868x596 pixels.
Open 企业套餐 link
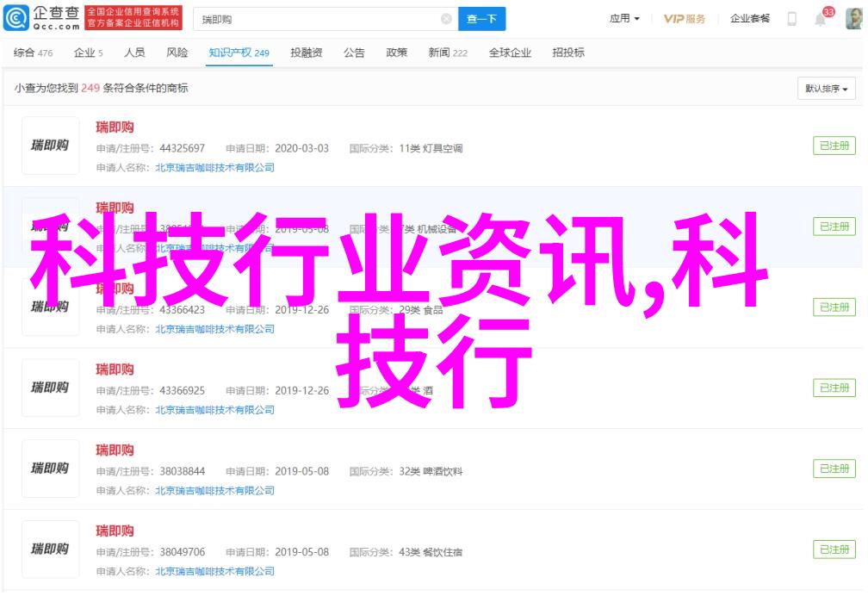pyautogui.click(x=749, y=19)
